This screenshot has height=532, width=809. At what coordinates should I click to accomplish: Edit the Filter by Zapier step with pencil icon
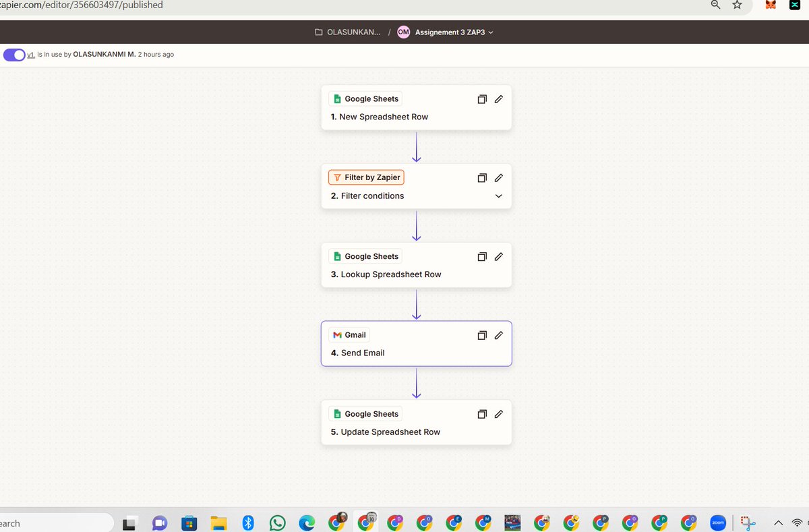click(x=499, y=178)
